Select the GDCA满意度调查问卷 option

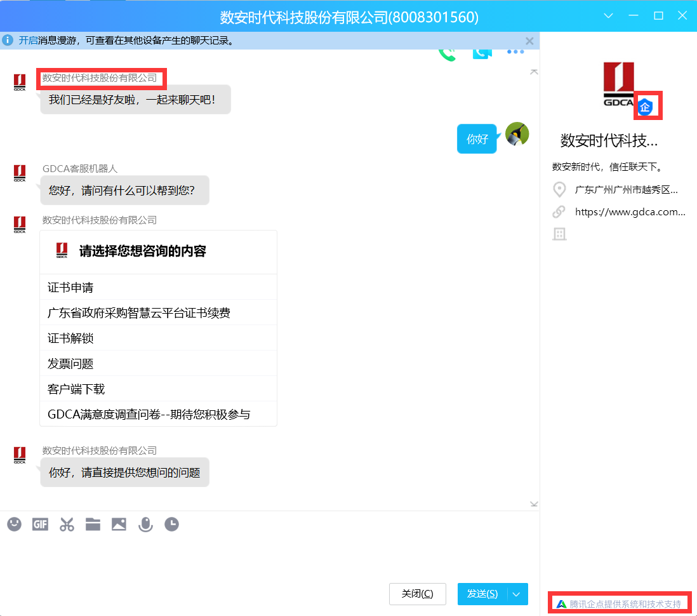(x=158, y=414)
